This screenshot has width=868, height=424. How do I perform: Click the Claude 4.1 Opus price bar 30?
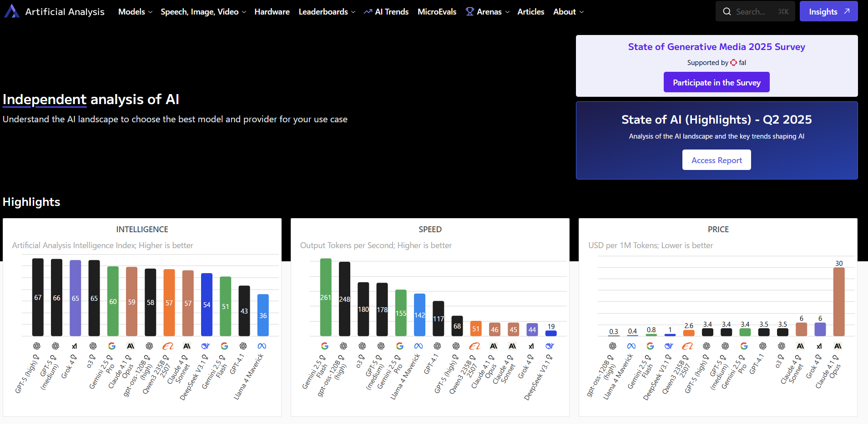(x=839, y=302)
